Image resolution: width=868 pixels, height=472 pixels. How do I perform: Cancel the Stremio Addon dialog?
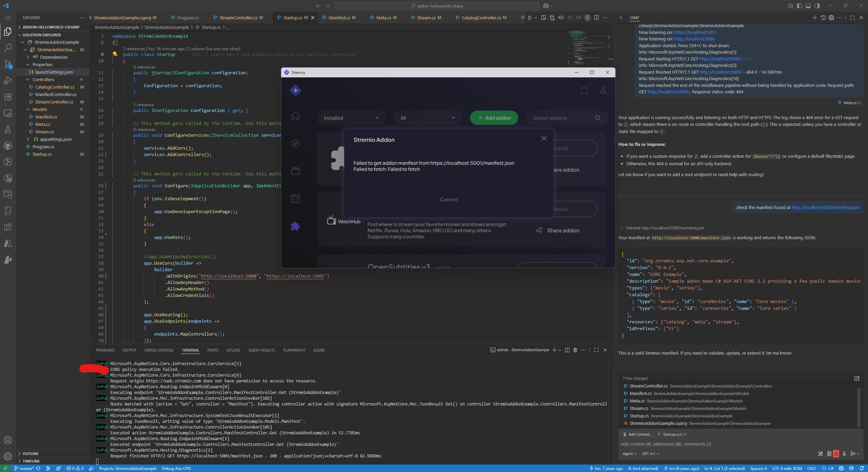pyautogui.click(x=448, y=200)
